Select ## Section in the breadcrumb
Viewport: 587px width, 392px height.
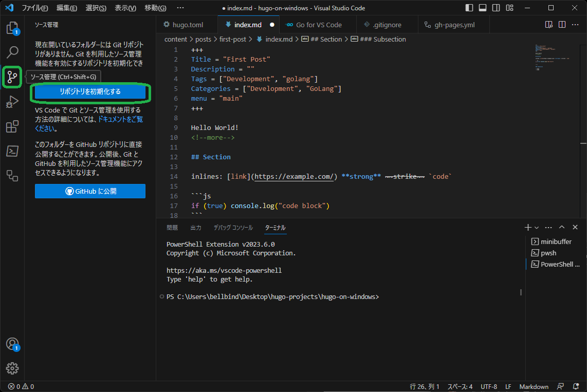pyautogui.click(x=322, y=39)
